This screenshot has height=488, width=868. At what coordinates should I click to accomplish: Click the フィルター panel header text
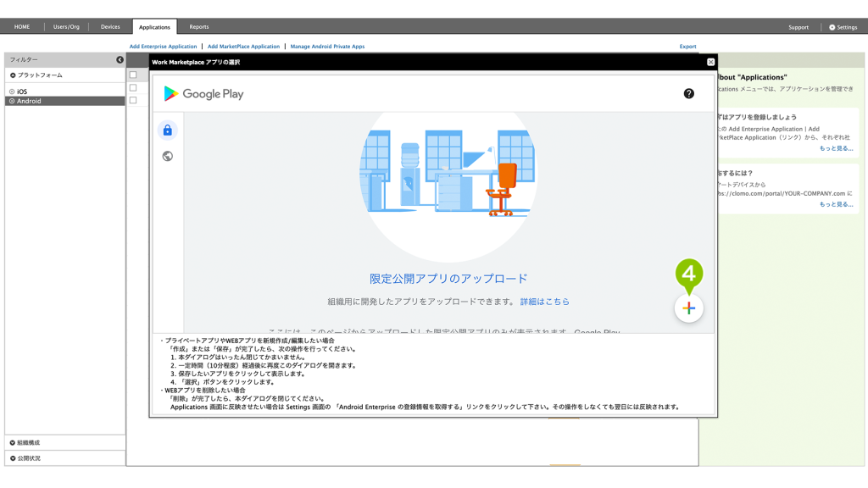pos(24,59)
